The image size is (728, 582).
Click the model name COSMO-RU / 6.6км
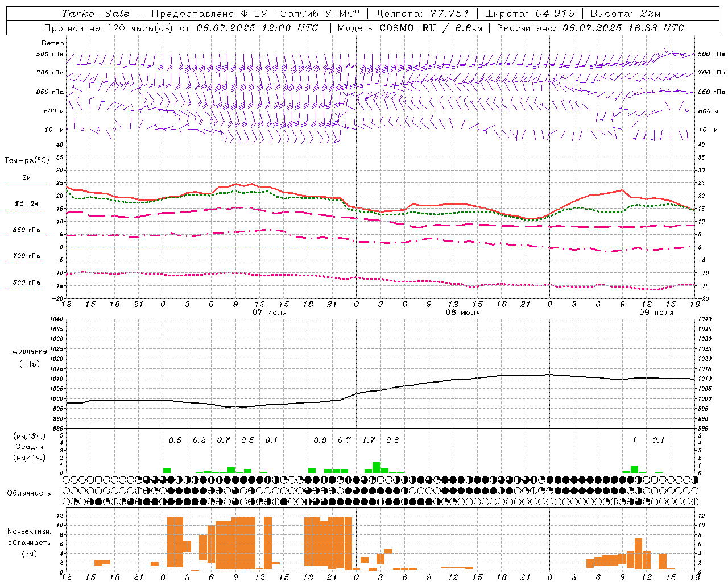tap(431, 28)
